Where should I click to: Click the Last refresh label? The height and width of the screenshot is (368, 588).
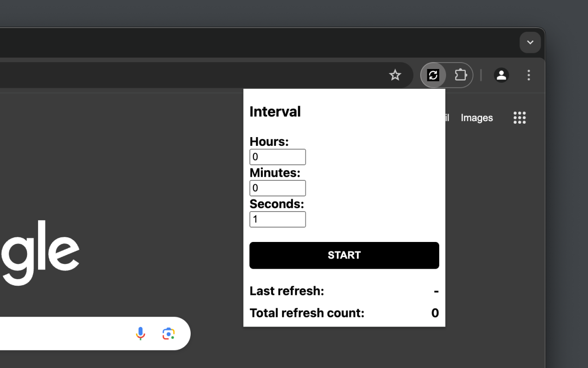[287, 291]
